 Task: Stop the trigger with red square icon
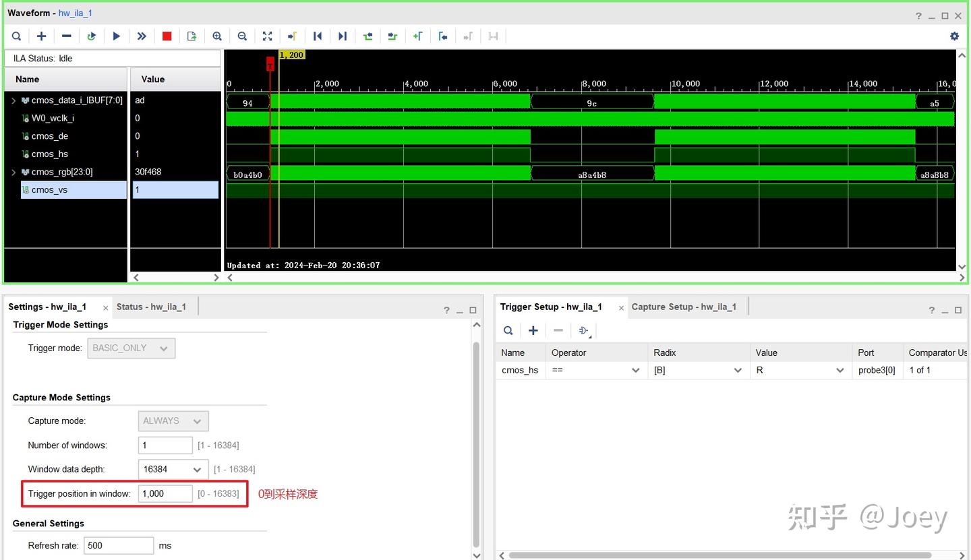(x=167, y=36)
